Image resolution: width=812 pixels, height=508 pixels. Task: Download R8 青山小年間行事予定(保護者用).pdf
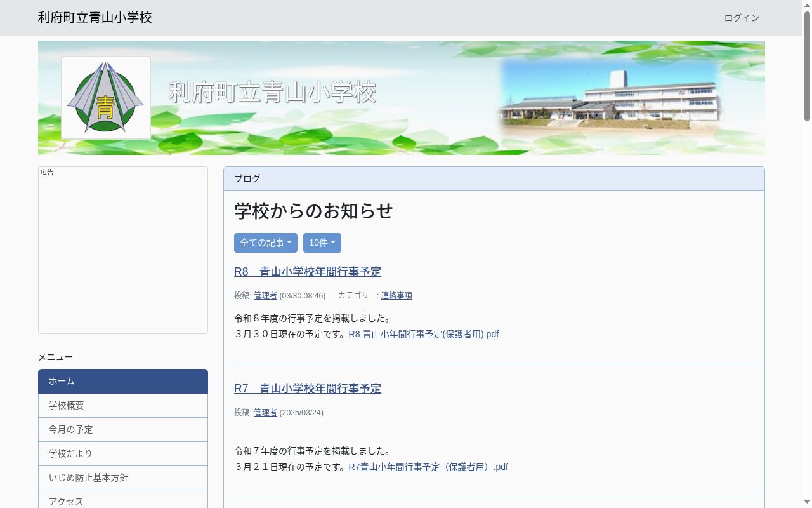(424, 334)
